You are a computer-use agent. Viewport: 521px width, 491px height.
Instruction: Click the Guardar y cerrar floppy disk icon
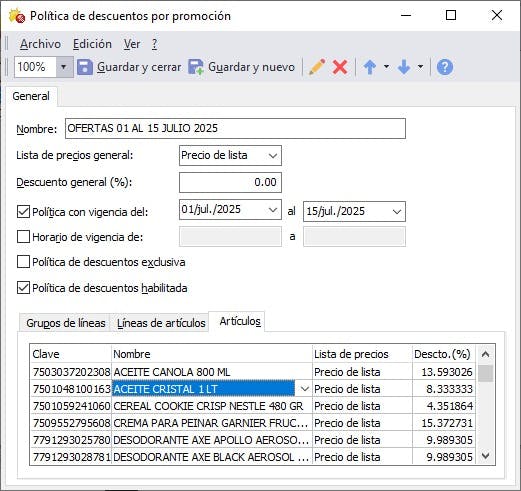(85, 67)
